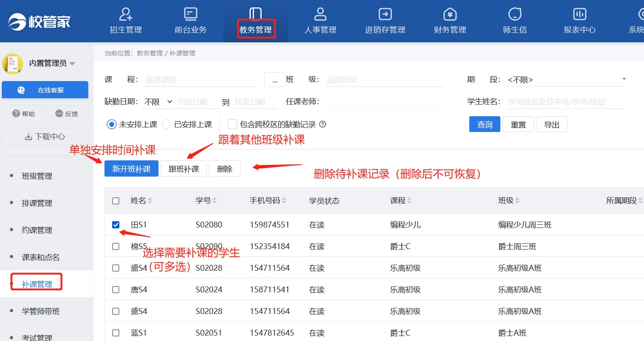This screenshot has height=341, width=644.
Task: Click the student number S02051
Action: click(x=209, y=333)
